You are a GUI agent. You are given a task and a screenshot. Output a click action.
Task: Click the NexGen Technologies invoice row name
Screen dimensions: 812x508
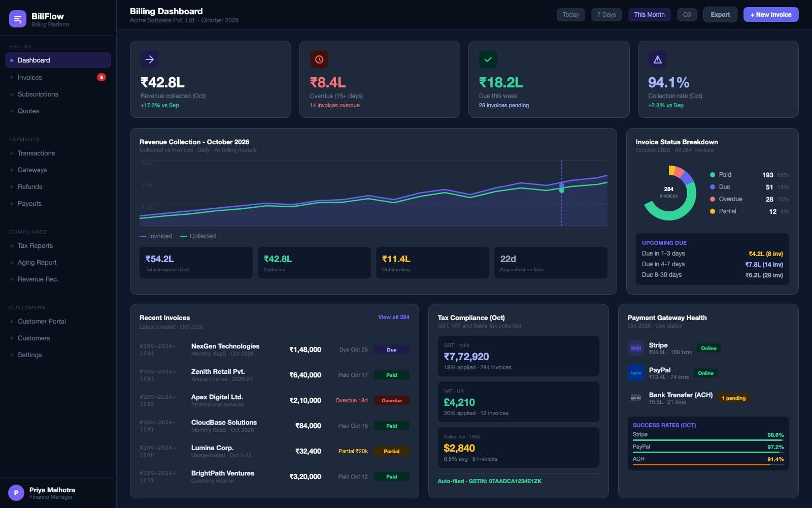coord(225,346)
